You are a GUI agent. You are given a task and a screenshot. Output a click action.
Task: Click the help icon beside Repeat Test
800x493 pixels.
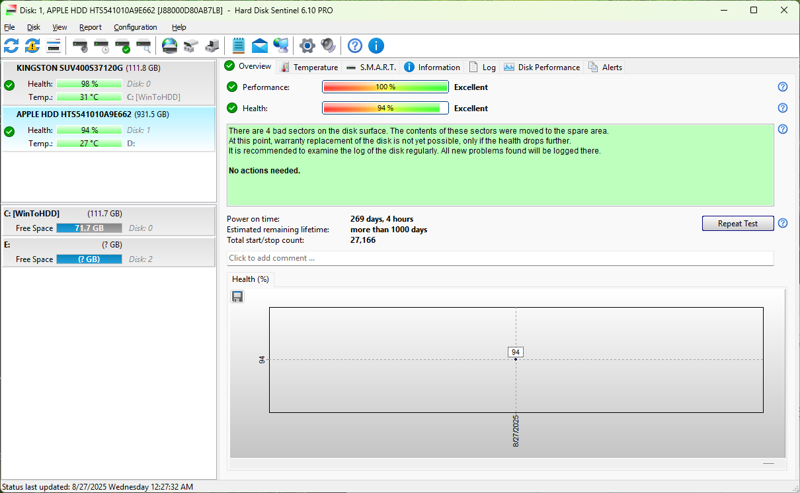pyautogui.click(x=783, y=223)
